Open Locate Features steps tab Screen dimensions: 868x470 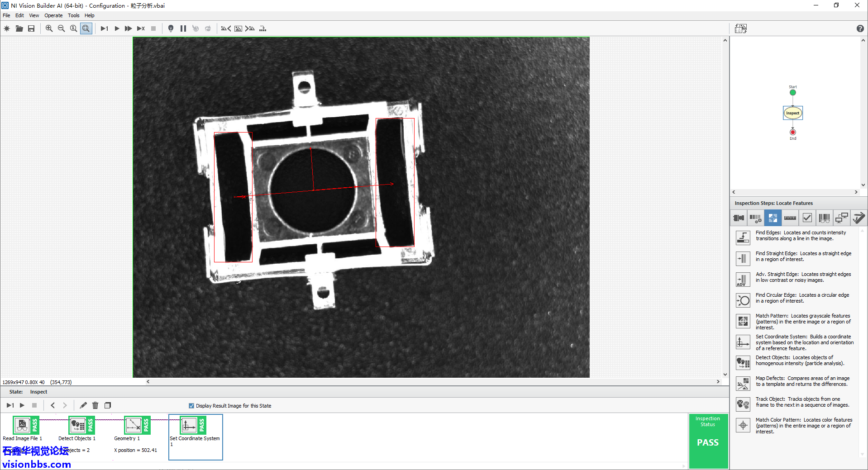pyautogui.click(x=773, y=218)
